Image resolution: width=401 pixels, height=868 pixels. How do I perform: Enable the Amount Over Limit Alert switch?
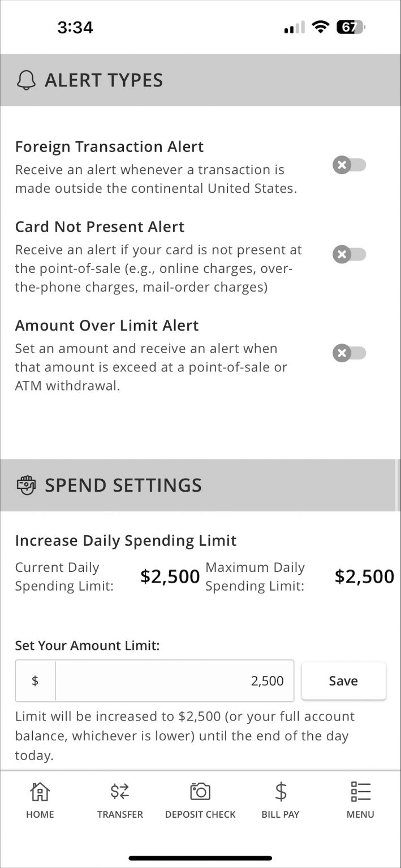pos(349,353)
